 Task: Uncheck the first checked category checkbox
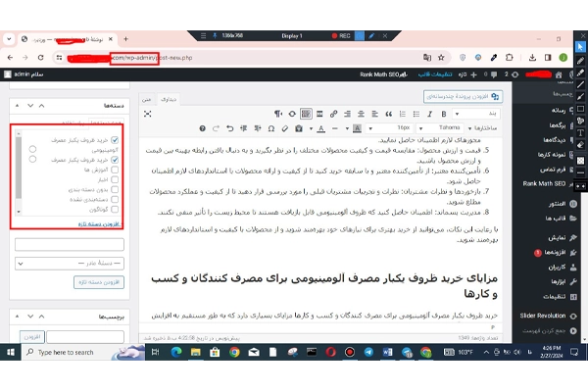(x=115, y=140)
